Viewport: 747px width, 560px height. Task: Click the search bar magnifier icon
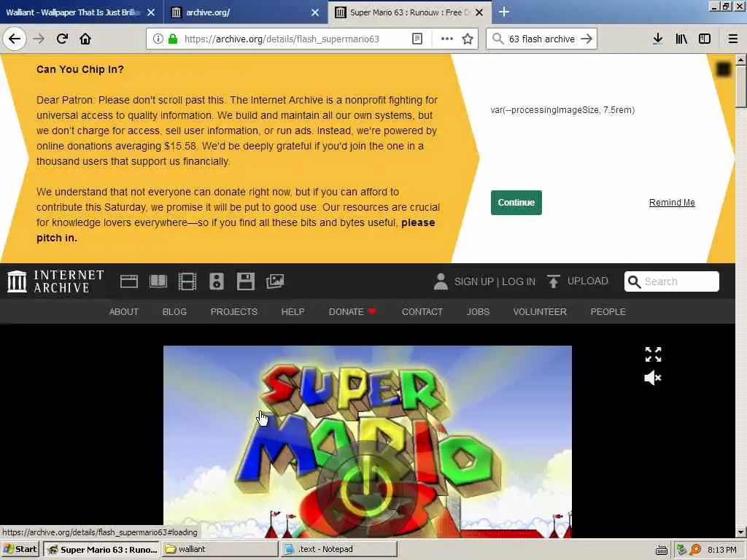(498, 39)
